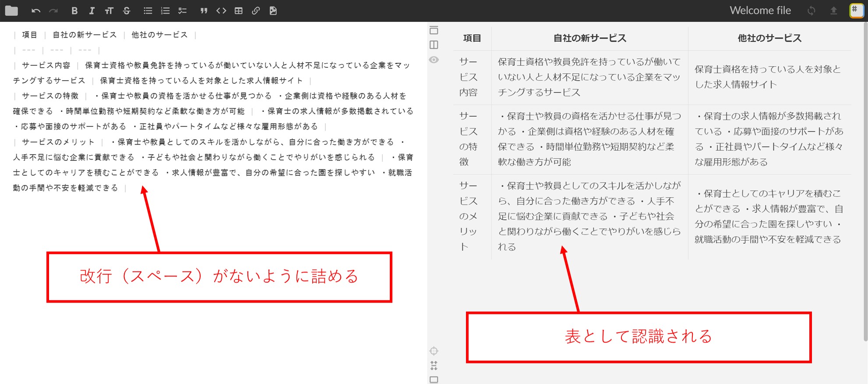Apply bold formatting

click(x=74, y=11)
